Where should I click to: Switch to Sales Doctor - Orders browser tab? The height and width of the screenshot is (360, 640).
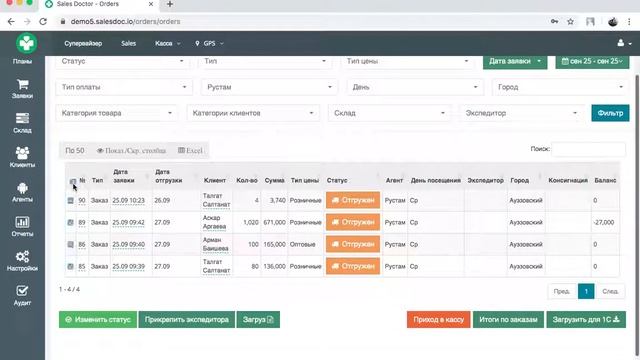[99, 4]
